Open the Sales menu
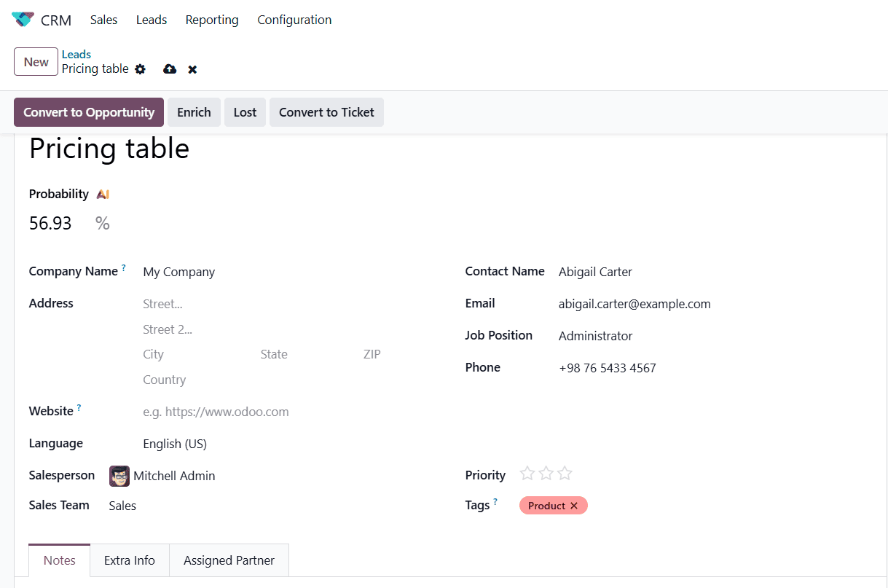This screenshot has height=588, width=888. (103, 20)
